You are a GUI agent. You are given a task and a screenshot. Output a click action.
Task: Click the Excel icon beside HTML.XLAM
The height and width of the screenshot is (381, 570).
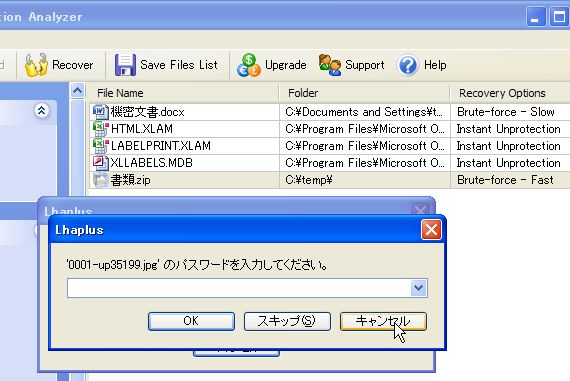100,129
